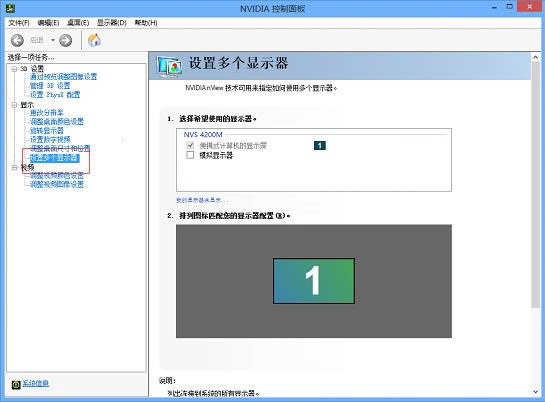Screen dimensions: 545x402
Task: Select 设置多个显示器 in tree
Action: pos(55,158)
